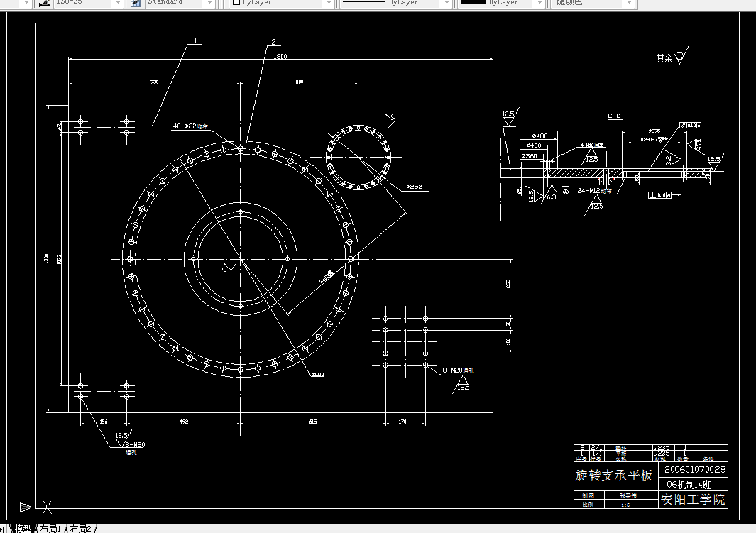This screenshot has width=756, height=533.
Task: Select the ø360 dimension in the section view
Action: pos(529,155)
